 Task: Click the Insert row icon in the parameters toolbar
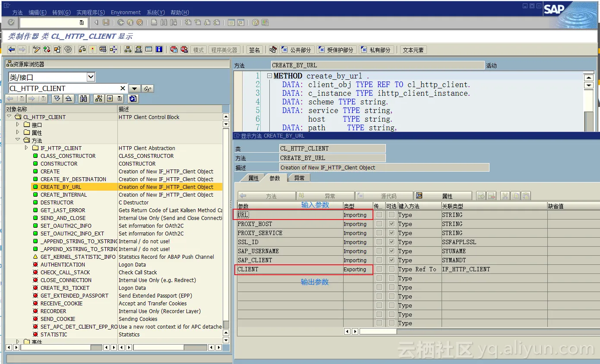pos(481,196)
